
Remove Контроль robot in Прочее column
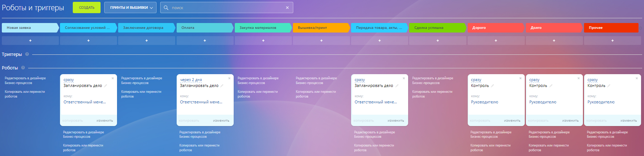(x=637, y=78)
